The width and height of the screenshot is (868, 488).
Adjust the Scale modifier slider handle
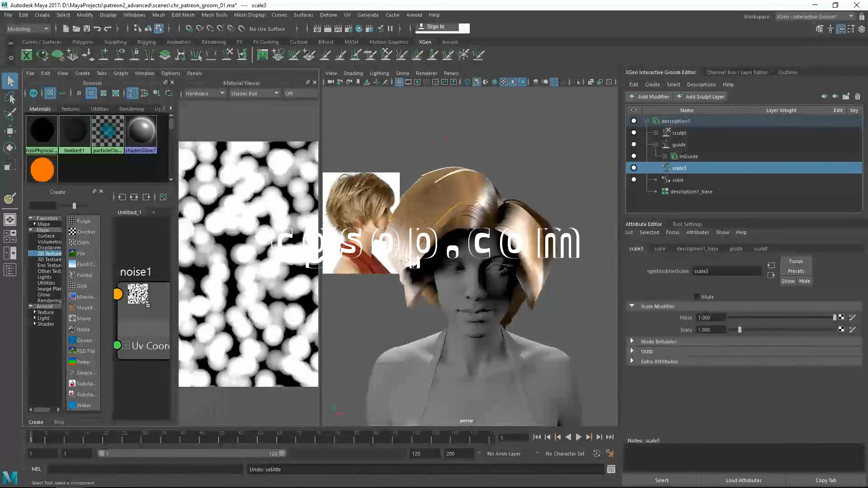pyautogui.click(x=740, y=330)
